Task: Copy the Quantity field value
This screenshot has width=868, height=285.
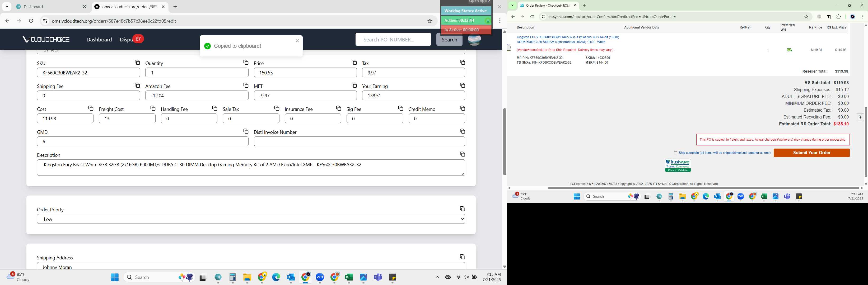Action: (x=246, y=63)
